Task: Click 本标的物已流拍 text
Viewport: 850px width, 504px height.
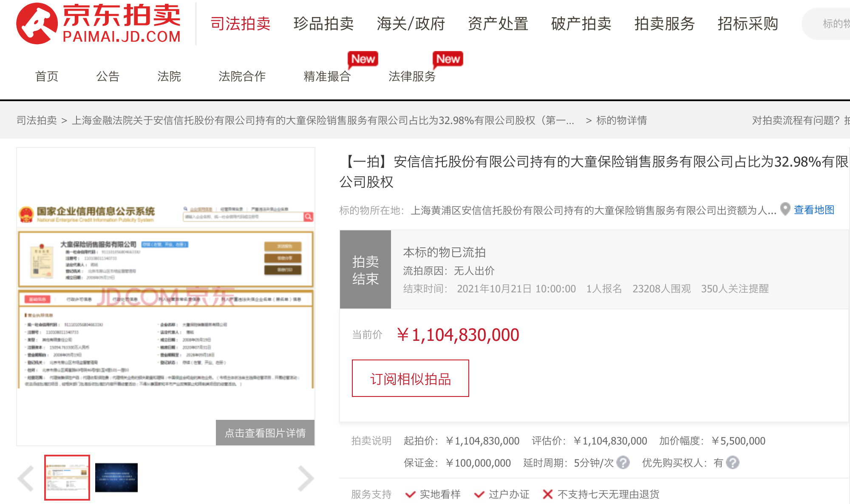Action: [444, 252]
